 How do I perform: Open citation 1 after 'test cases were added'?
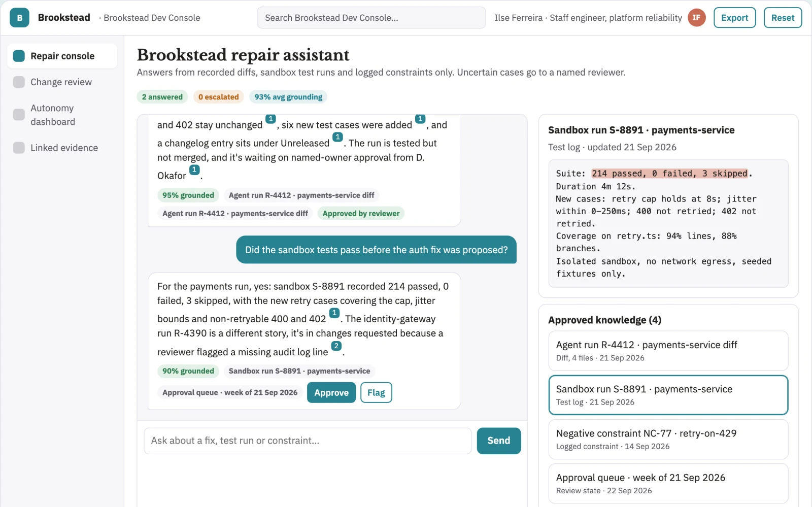point(420,119)
